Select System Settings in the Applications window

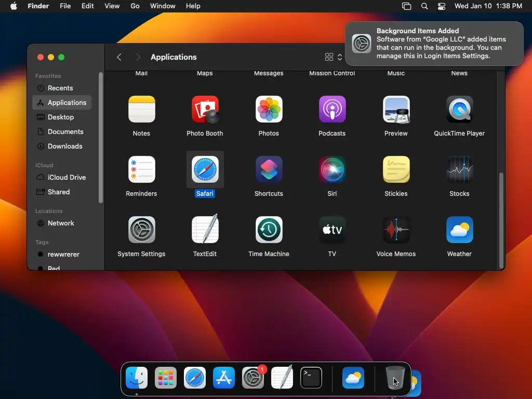tap(141, 230)
